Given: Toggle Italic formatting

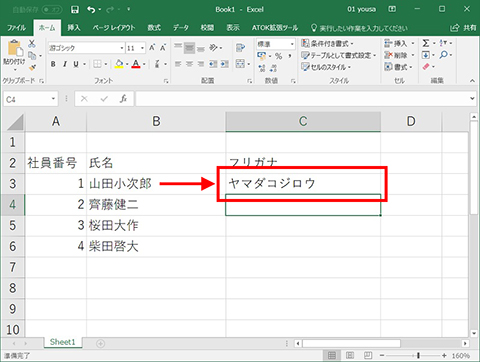Looking at the screenshot, I should tap(65, 64).
